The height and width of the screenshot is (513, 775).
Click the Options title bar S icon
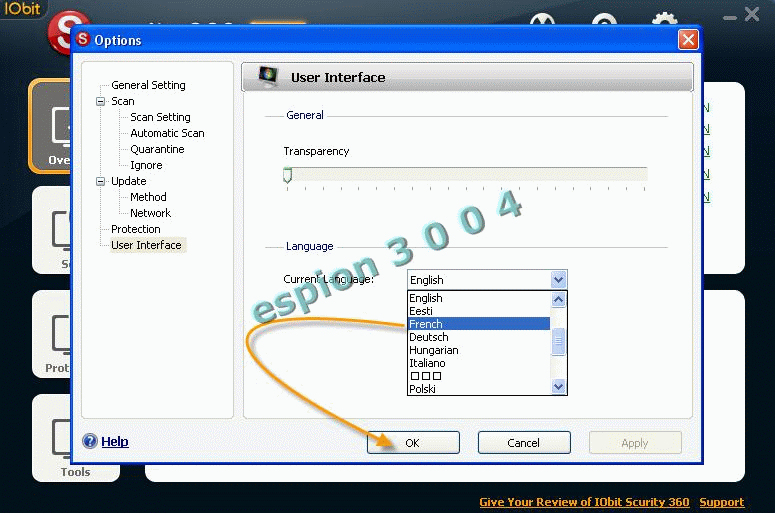coord(83,39)
